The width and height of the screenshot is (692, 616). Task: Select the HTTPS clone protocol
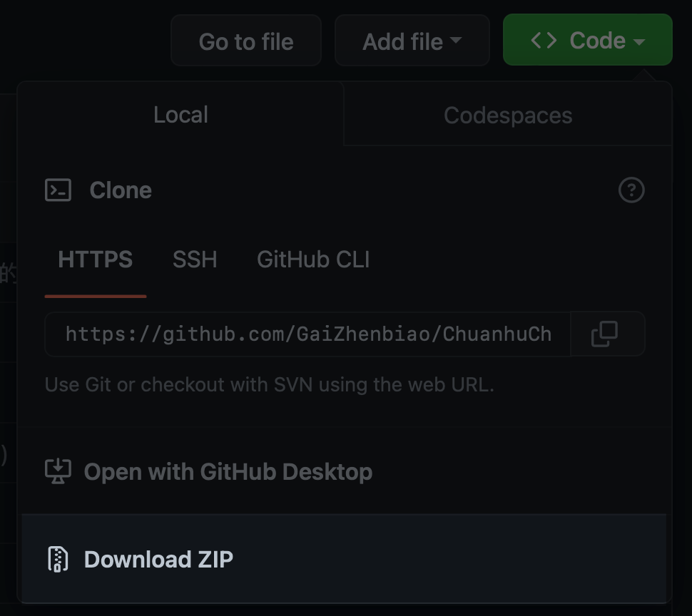(x=95, y=259)
